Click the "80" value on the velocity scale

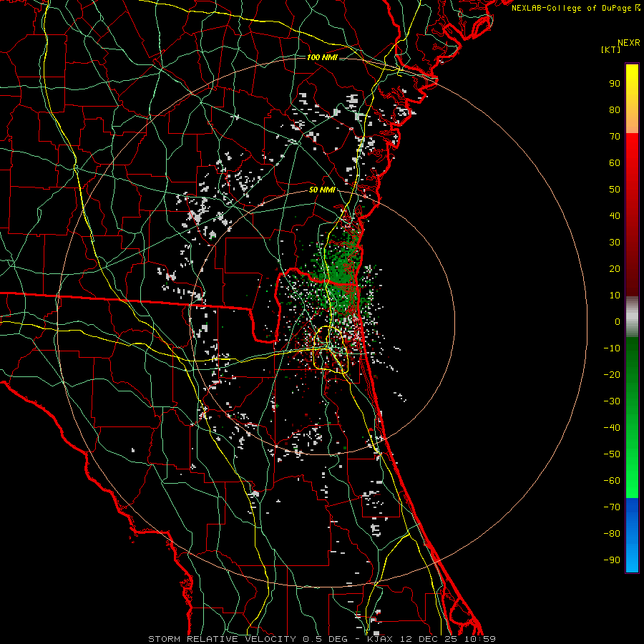615,109
